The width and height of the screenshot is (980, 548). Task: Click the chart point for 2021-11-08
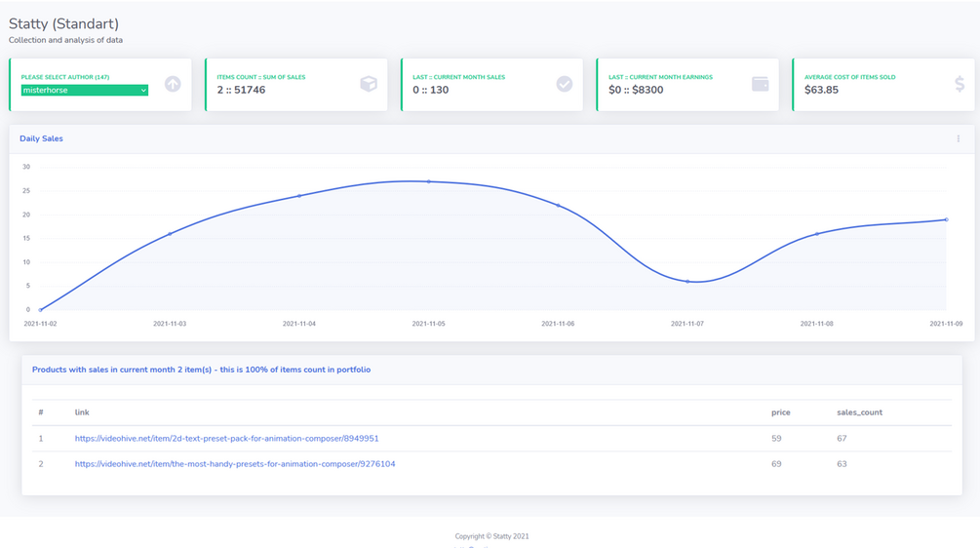tap(817, 234)
